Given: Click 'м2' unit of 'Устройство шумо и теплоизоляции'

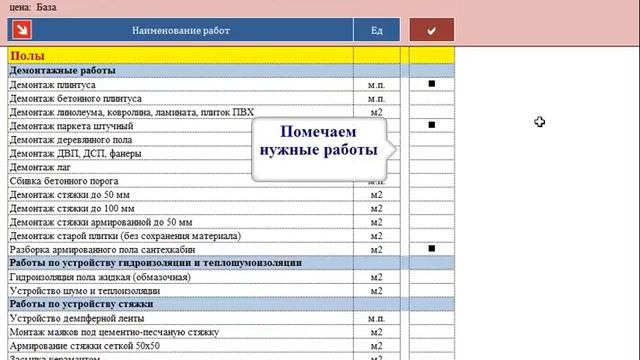Looking at the screenshot, I should pos(376,291).
